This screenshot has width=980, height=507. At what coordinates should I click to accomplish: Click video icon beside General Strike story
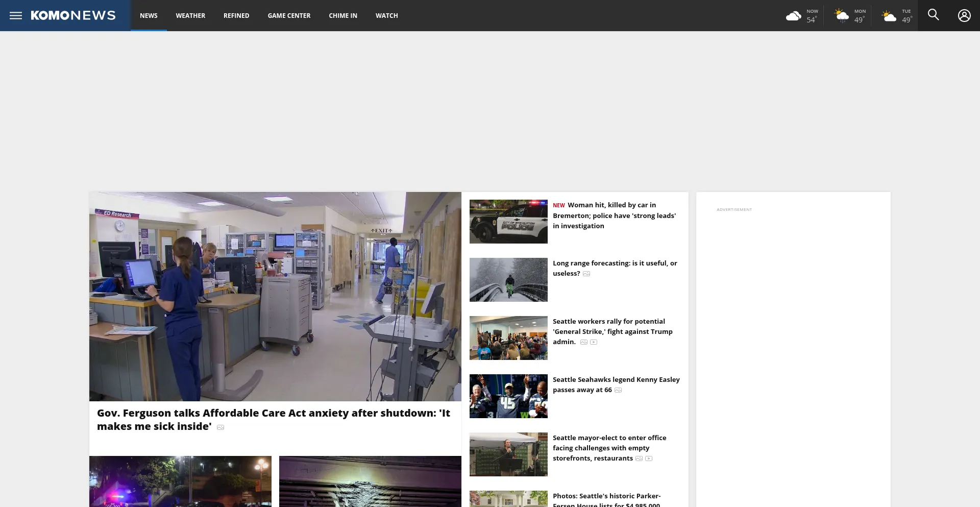click(594, 342)
